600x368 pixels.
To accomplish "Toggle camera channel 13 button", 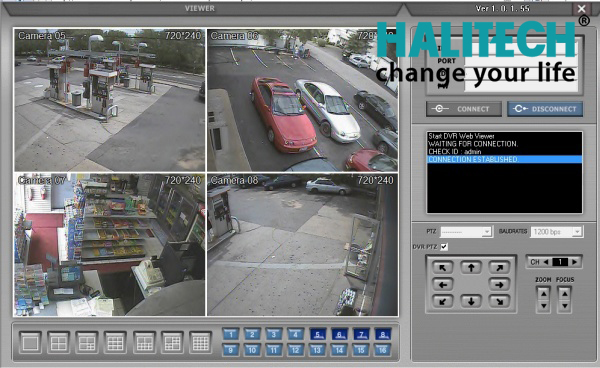I will coord(318,350).
